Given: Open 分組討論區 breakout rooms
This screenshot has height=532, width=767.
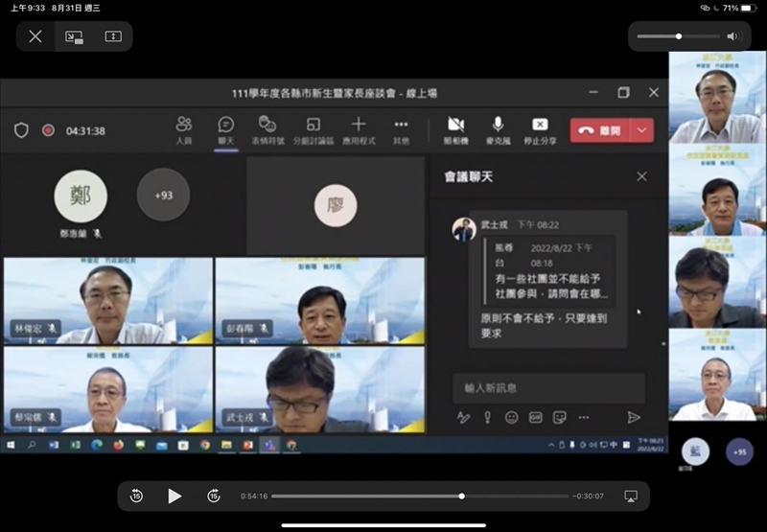Looking at the screenshot, I should coord(313,129).
